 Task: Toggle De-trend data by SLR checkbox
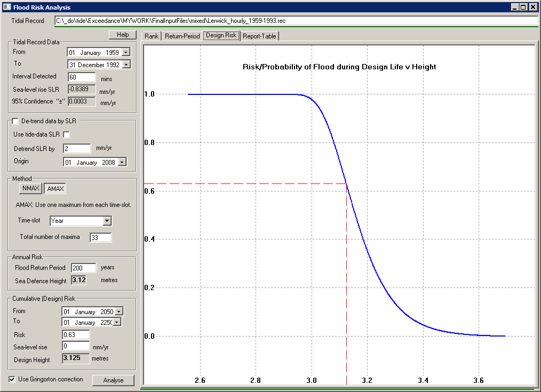[x=15, y=121]
